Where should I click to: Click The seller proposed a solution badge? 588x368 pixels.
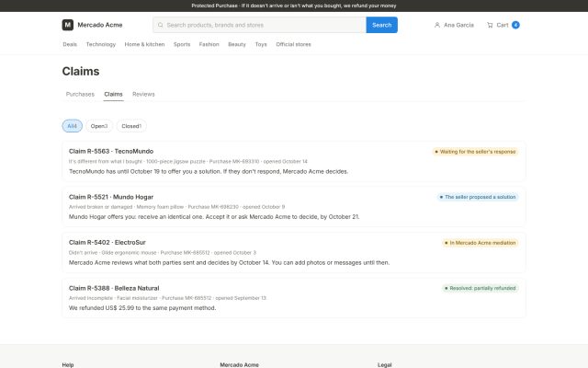[x=478, y=197]
